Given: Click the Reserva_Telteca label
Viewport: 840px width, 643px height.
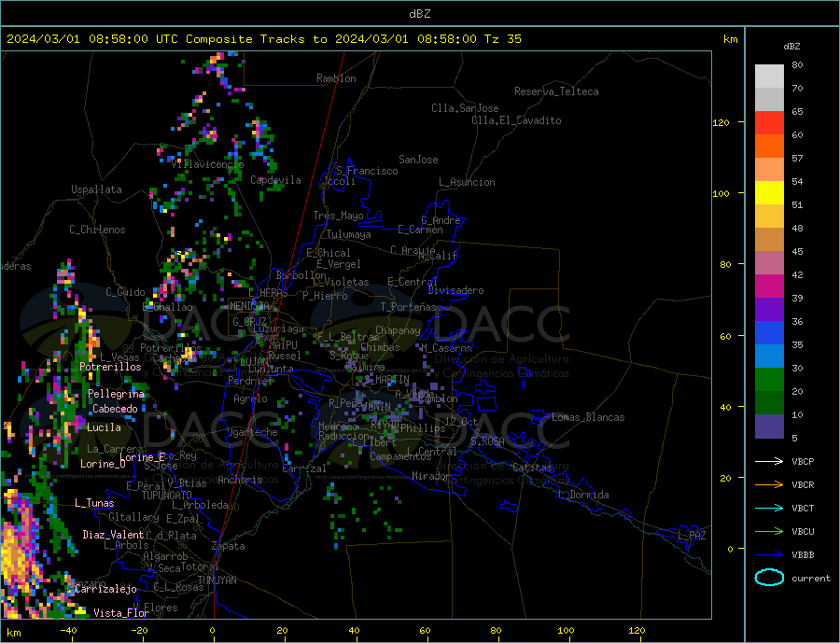Looking at the screenshot, I should click(556, 91).
